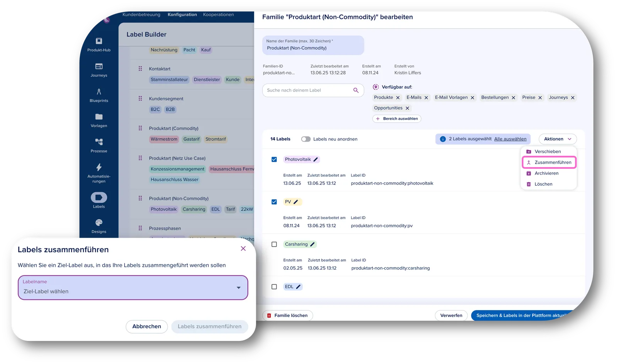Click the Name der Familie input field
The width and height of the screenshot is (617, 364).
(x=313, y=45)
